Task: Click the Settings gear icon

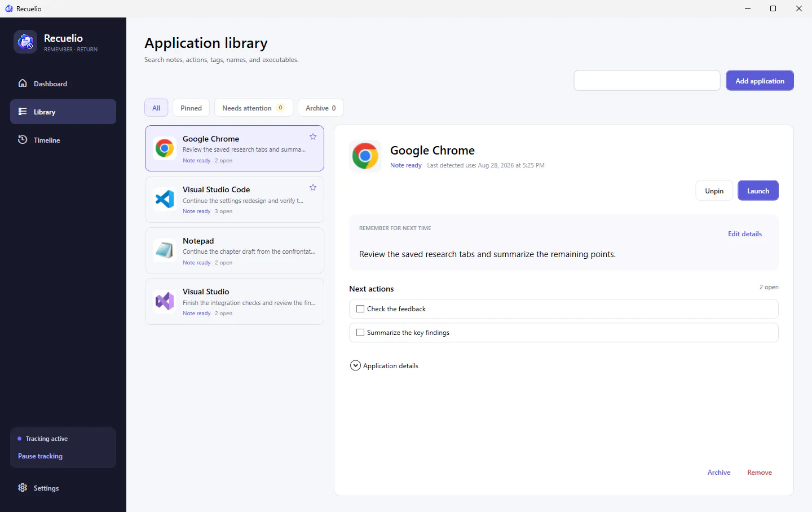Action: (23, 488)
